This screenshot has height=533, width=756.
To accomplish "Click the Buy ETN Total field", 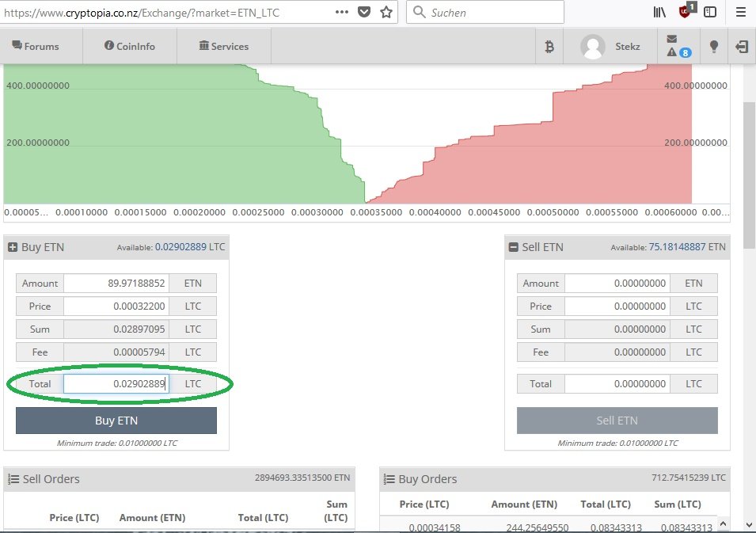I will coord(116,384).
